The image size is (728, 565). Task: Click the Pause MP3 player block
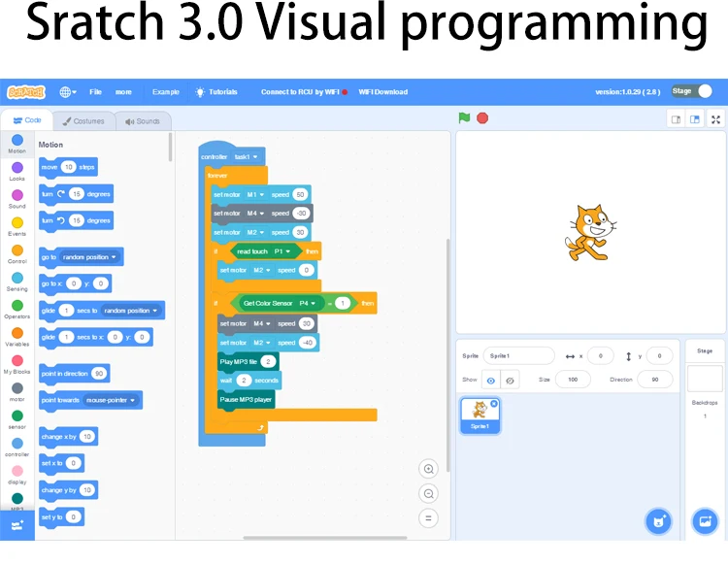(x=247, y=399)
